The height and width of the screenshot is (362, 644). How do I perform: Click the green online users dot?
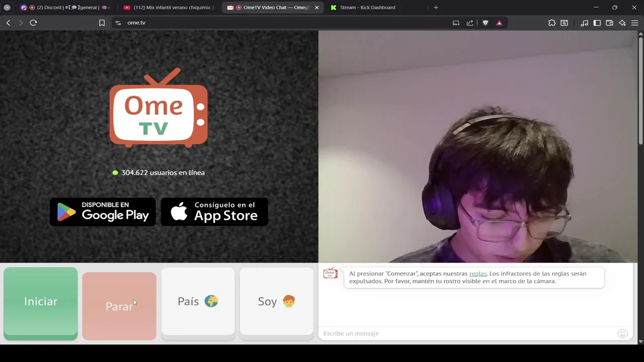coord(115,172)
